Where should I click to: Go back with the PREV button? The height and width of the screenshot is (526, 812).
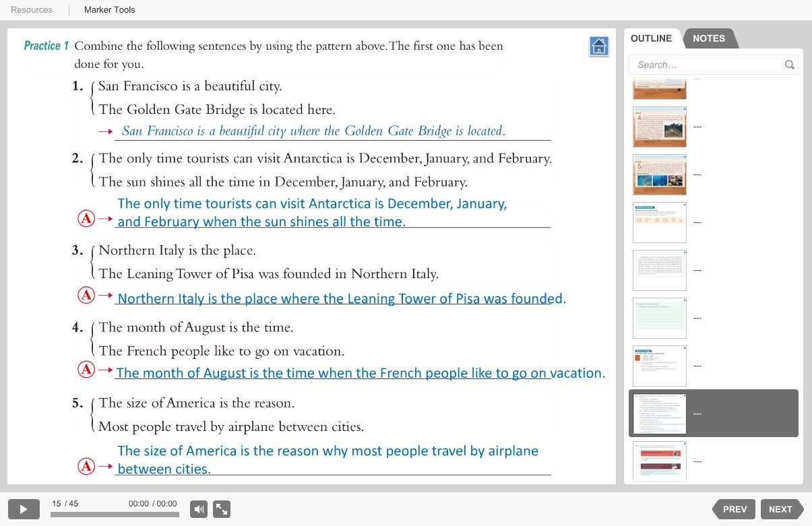click(734, 509)
